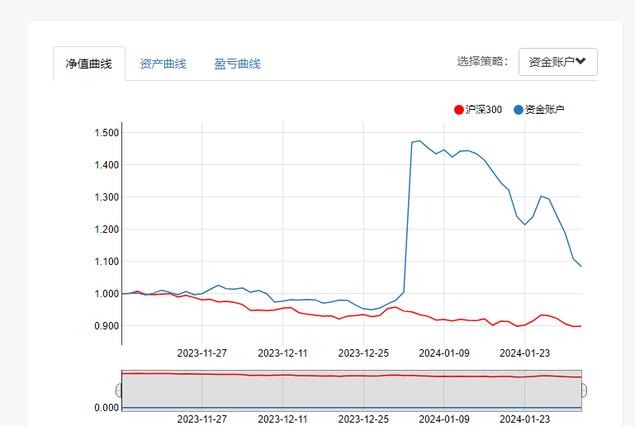Click the 2023-12-25 x-axis date label
This screenshot has width=635, height=426.
pos(363,353)
